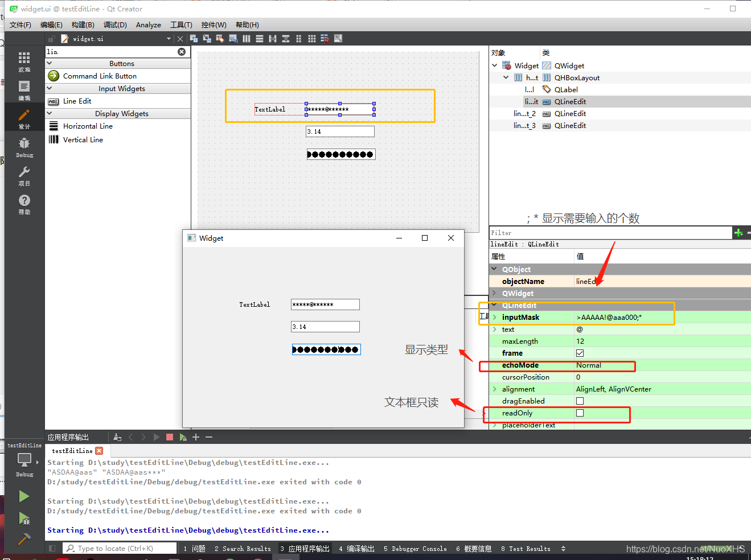
Task: Clear the Line Edit filter search box
Action: (x=182, y=51)
